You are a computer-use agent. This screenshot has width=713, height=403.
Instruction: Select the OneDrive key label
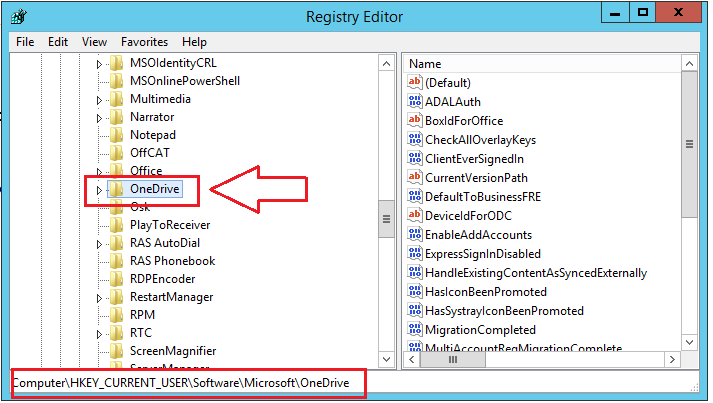[155, 189]
